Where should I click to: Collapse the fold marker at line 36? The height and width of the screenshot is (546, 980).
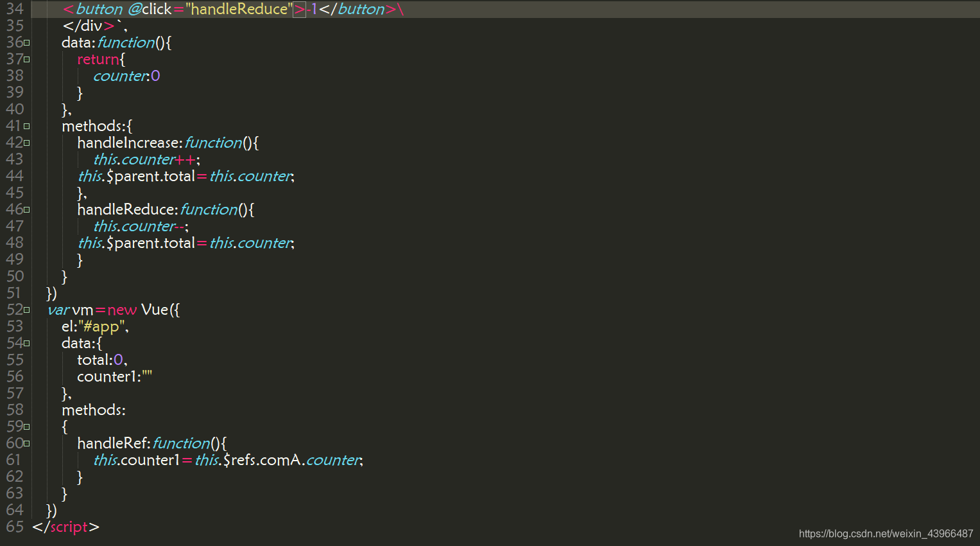pos(27,43)
